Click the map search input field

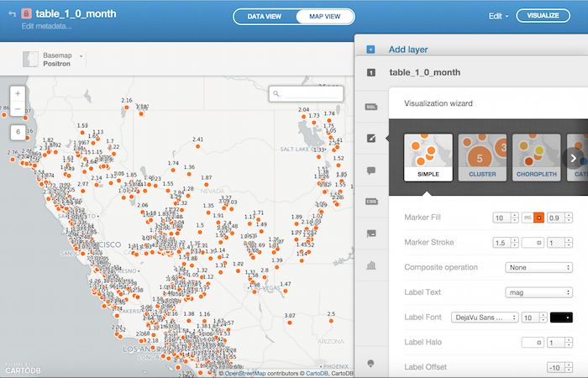tap(306, 94)
